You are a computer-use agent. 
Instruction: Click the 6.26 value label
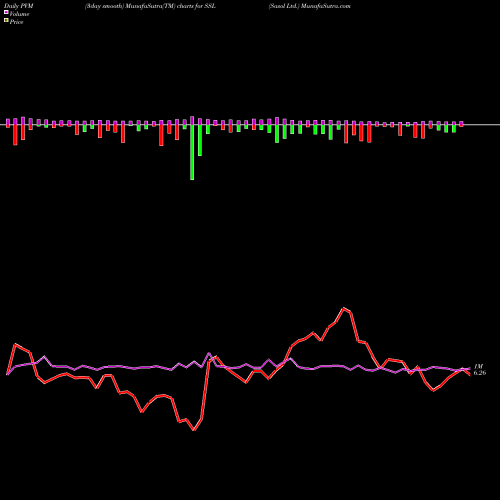coord(480,373)
